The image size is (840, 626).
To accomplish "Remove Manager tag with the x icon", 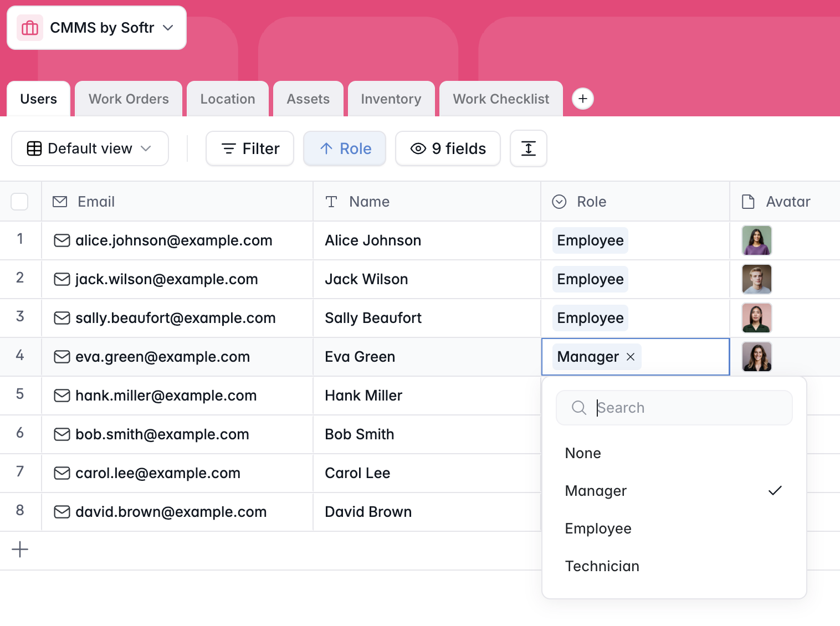I will pyautogui.click(x=631, y=357).
